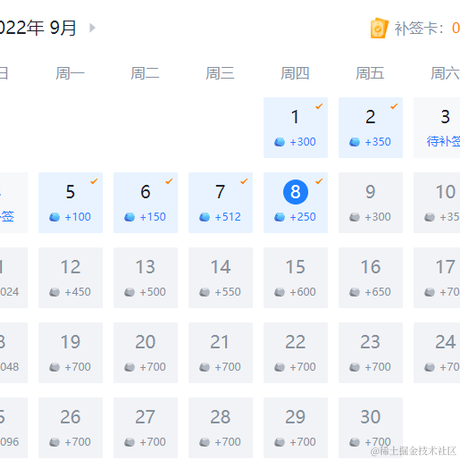Click the blue ore icon beside +250
Screen dimensions: 460x460
tap(279, 217)
